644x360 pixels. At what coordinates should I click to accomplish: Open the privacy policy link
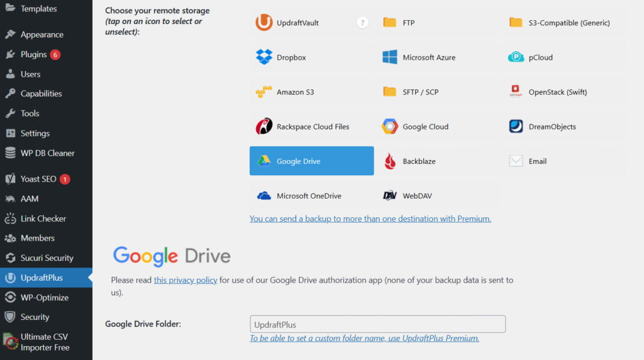point(186,280)
